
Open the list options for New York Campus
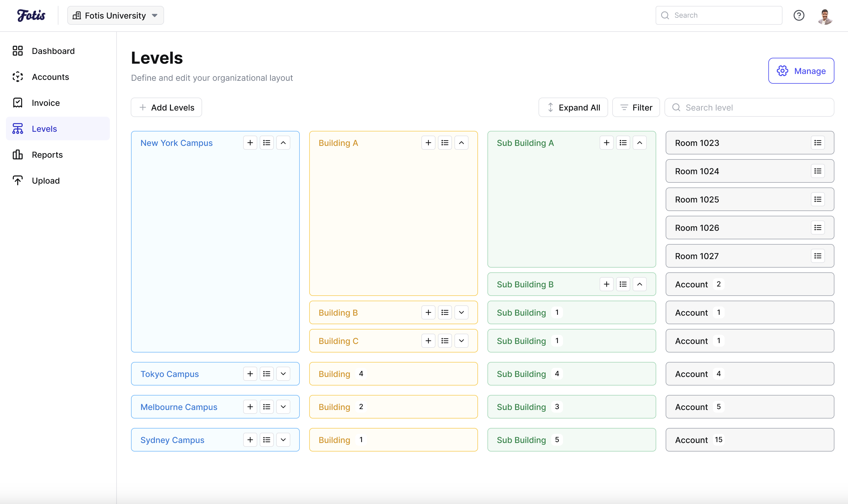pos(266,143)
